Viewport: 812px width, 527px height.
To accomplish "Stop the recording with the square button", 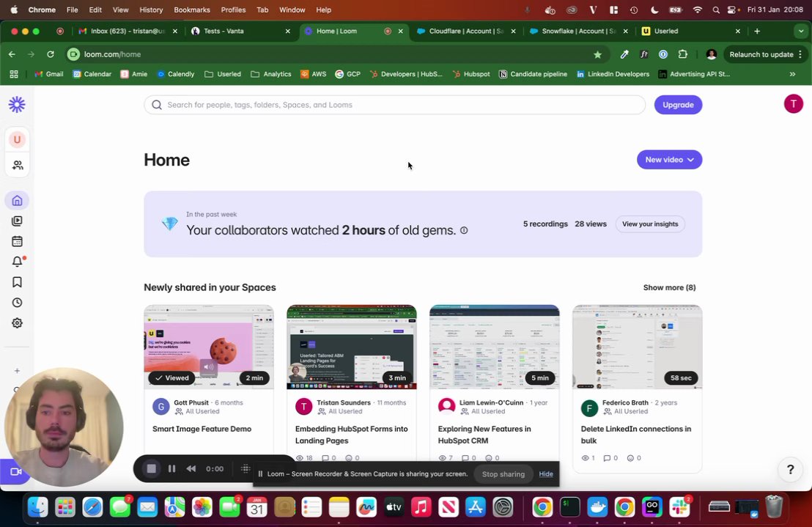I will click(151, 468).
